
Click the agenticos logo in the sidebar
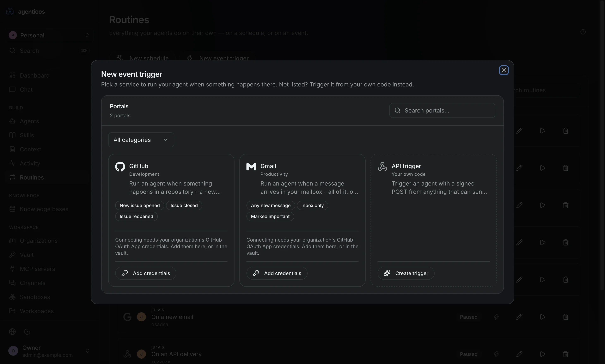10,12
